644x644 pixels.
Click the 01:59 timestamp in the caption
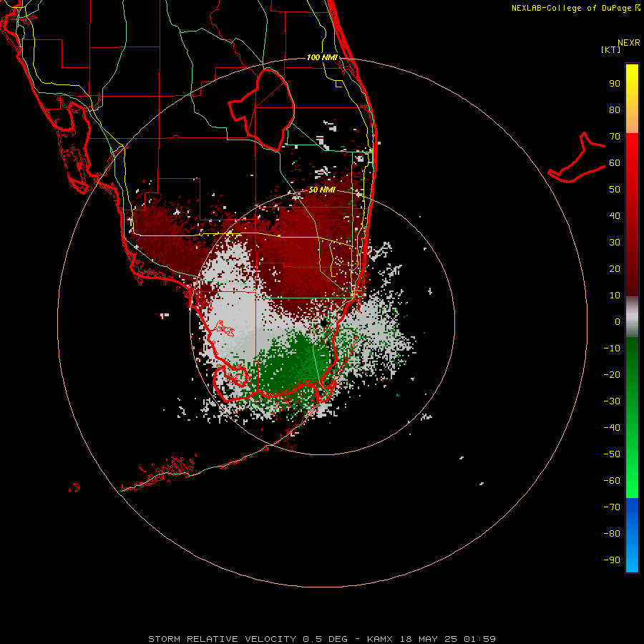(479, 639)
